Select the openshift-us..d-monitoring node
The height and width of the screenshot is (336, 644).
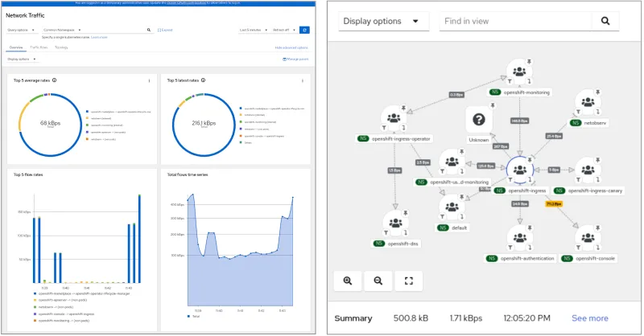coord(452,162)
